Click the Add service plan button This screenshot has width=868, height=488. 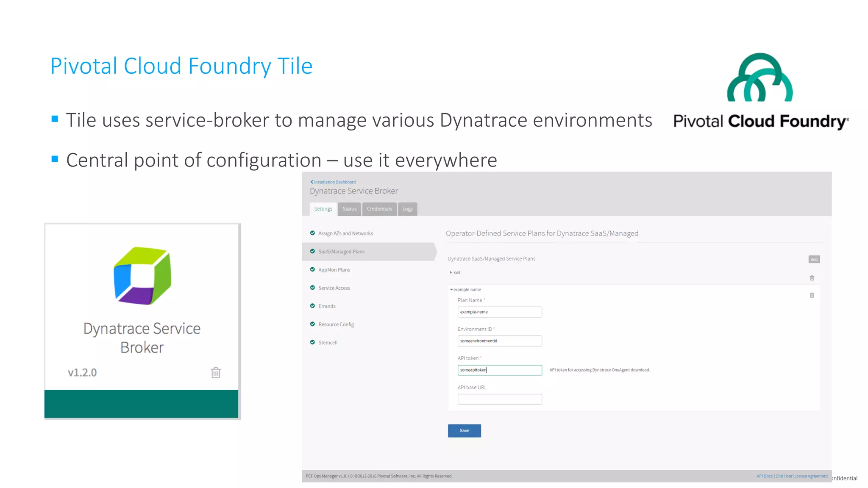tap(814, 259)
